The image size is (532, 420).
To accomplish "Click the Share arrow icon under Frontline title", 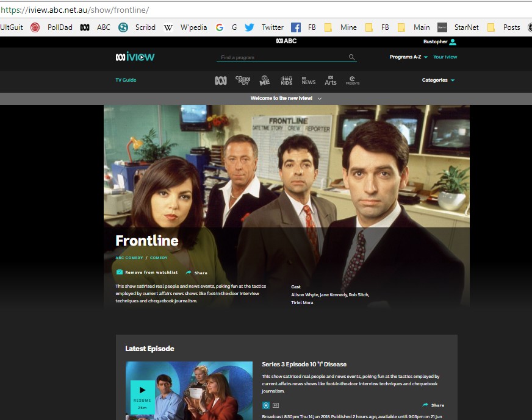I will (x=189, y=272).
